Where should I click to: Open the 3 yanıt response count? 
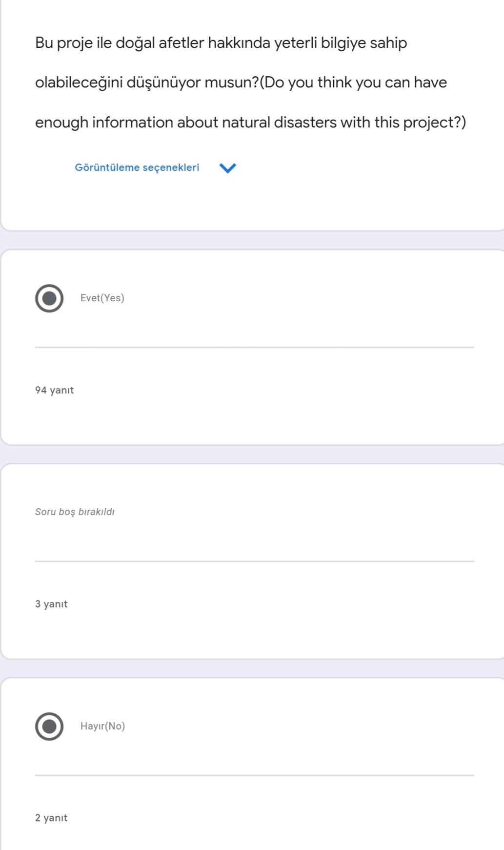[51, 604]
